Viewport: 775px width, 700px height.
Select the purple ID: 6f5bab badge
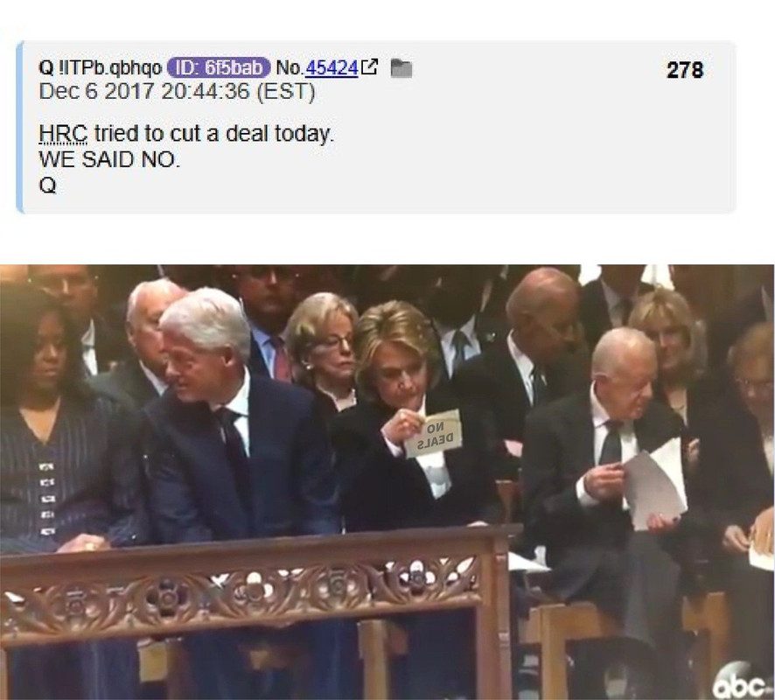point(219,67)
